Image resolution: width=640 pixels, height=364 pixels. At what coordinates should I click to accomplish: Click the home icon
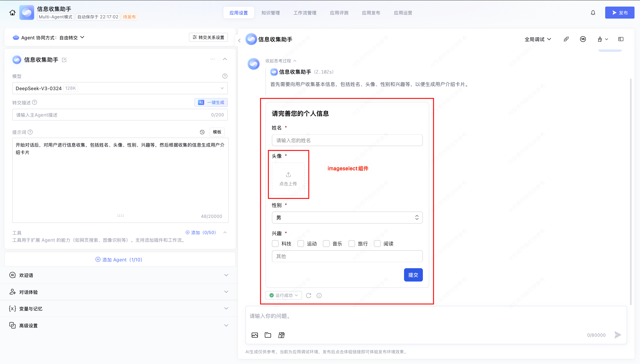(12, 13)
